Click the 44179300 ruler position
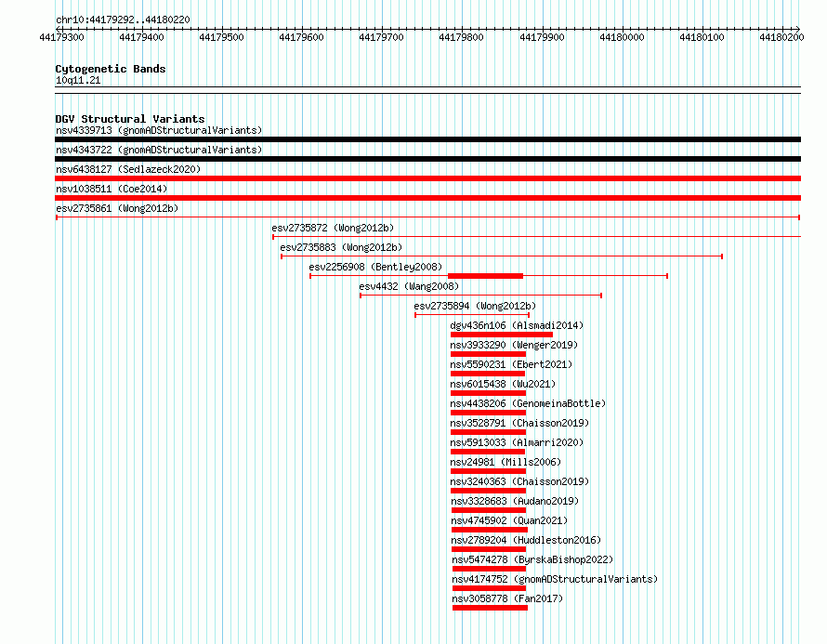Screen dimensions: 827x644 [x=61, y=37]
